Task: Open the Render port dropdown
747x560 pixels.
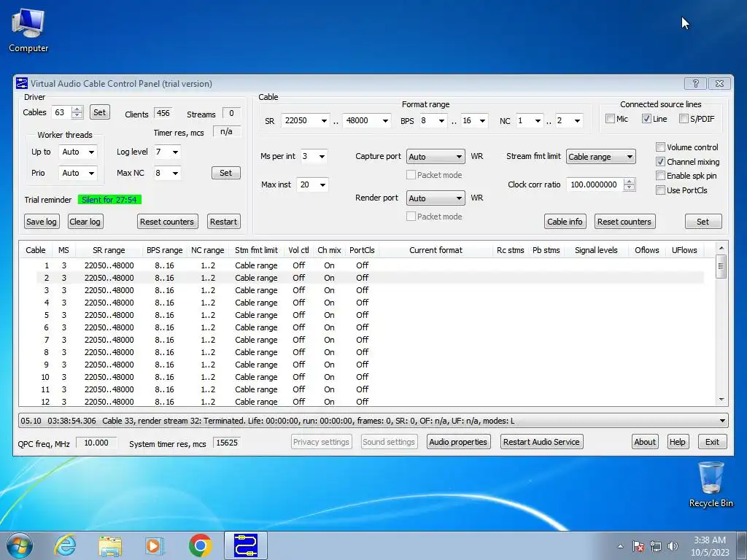Action: (x=436, y=198)
